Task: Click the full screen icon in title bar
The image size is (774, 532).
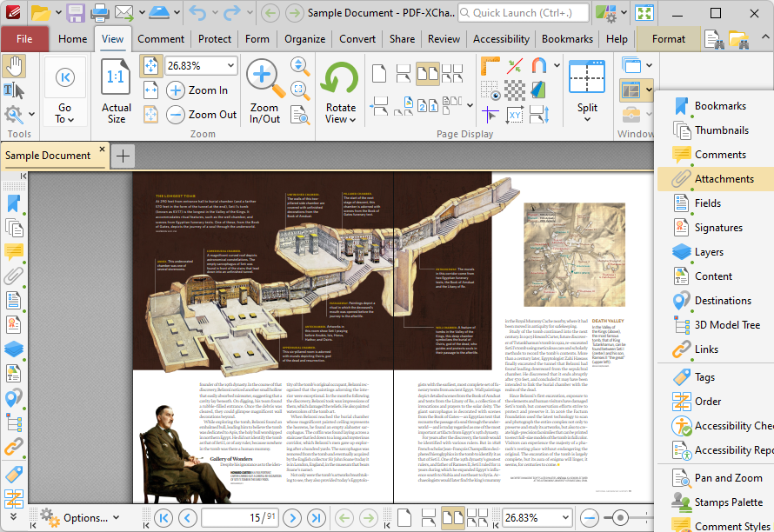Action: (644, 13)
